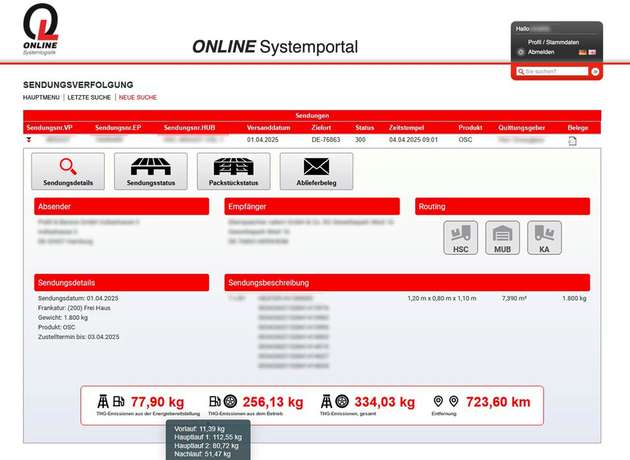Click 'Nachlauf: 51,47 kg' in tooltip

pos(202,454)
